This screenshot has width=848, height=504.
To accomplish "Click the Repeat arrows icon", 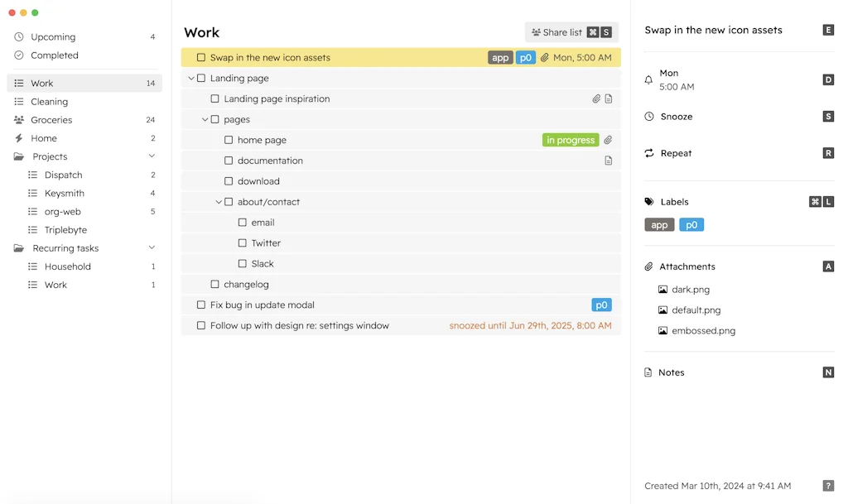I will point(649,153).
